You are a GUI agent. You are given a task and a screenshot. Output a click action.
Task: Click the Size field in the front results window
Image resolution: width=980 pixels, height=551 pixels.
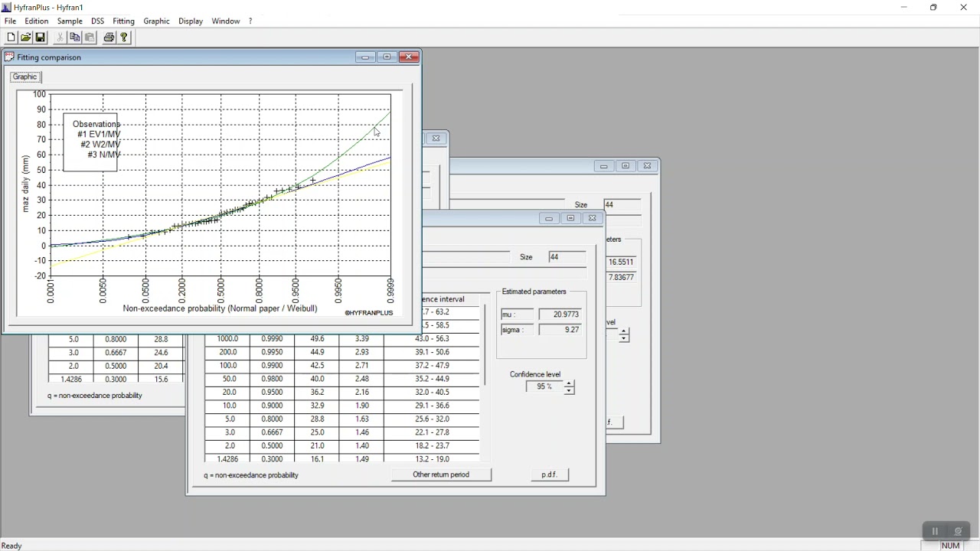tap(567, 257)
